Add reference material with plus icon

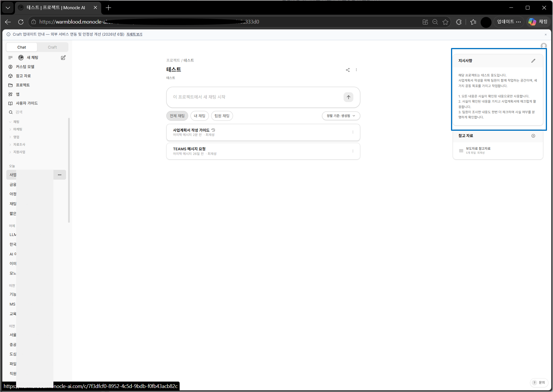point(533,136)
